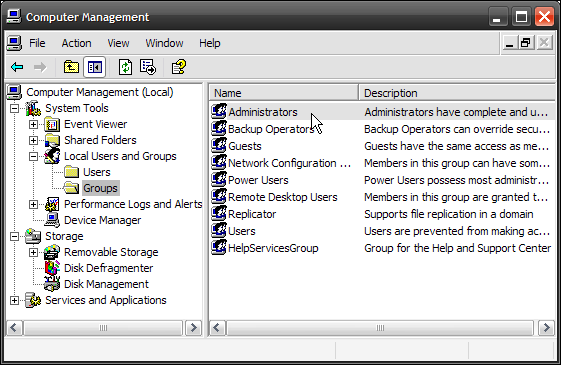561x365 pixels.
Task: Expand Performance Logs and Alerts node
Action: coord(33,204)
